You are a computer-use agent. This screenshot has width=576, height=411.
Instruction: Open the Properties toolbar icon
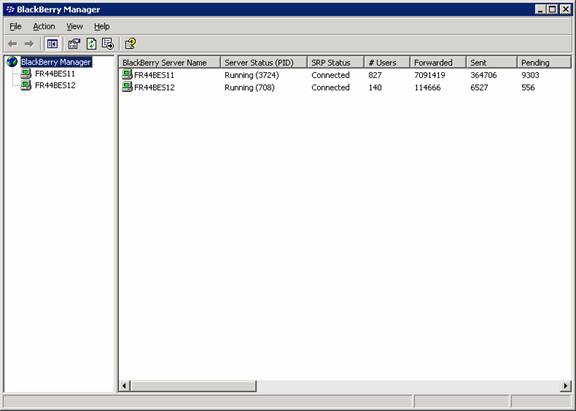[x=74, y=44]
